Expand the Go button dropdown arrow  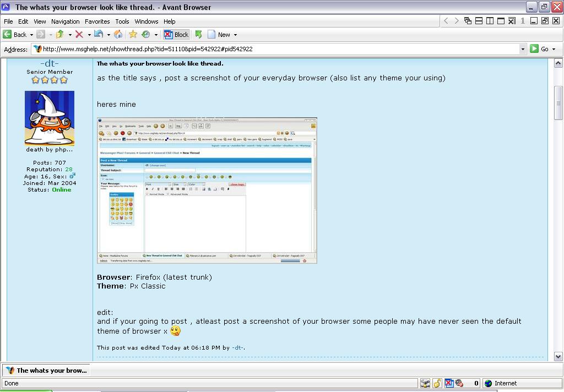tap(554, 49)
